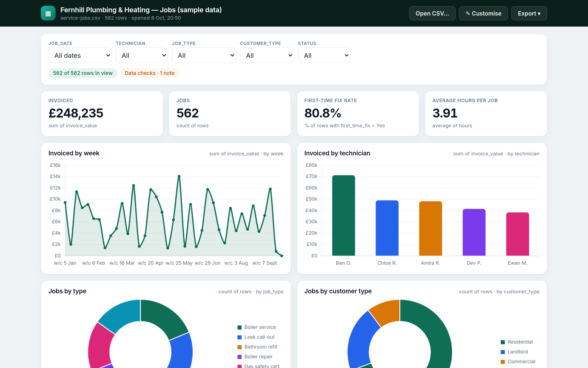Expand the TECHNICIAN filter dropdown

click(142, 55)
